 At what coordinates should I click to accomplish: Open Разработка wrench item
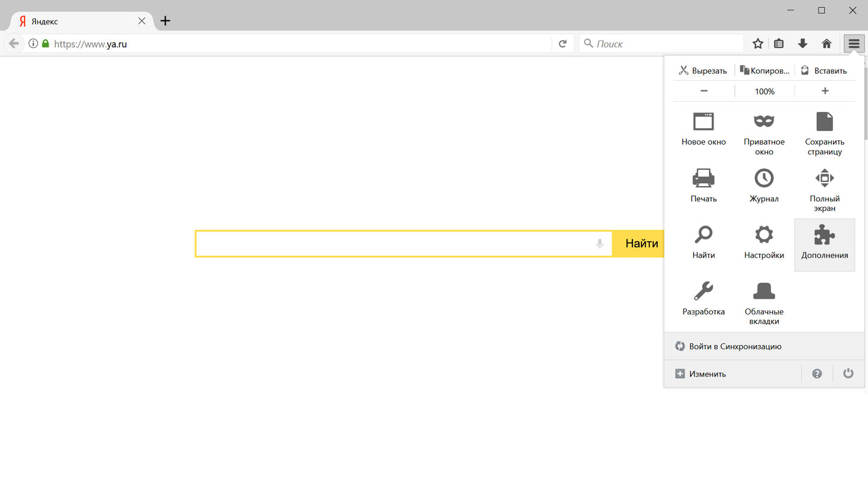tap(703, 299)
